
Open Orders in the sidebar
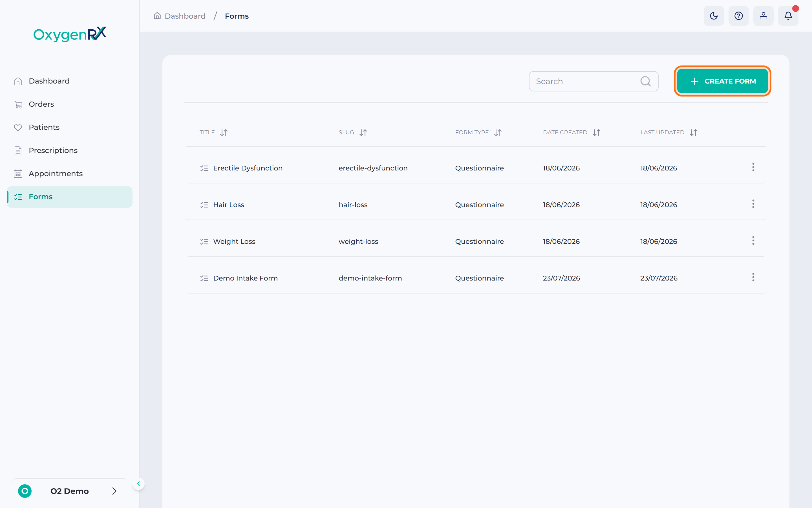coord(69,104)
